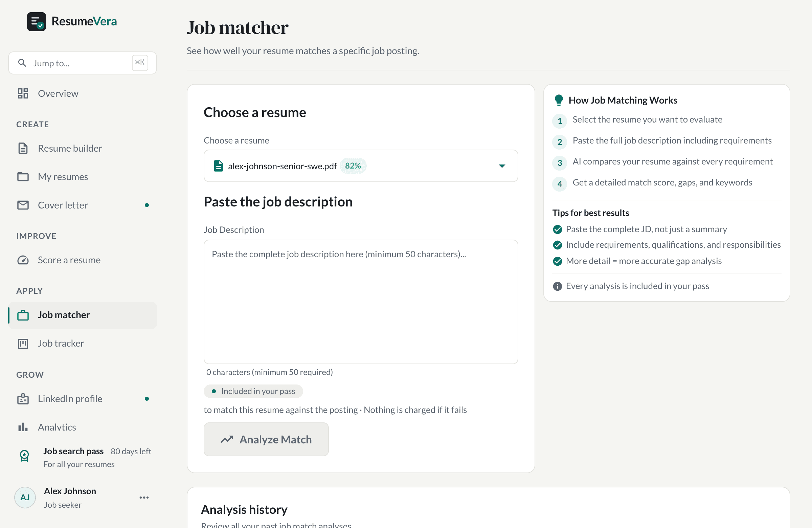Click the Analyze Match button
Viewport: 812px width, 528px height.
(x=266, y=439)
